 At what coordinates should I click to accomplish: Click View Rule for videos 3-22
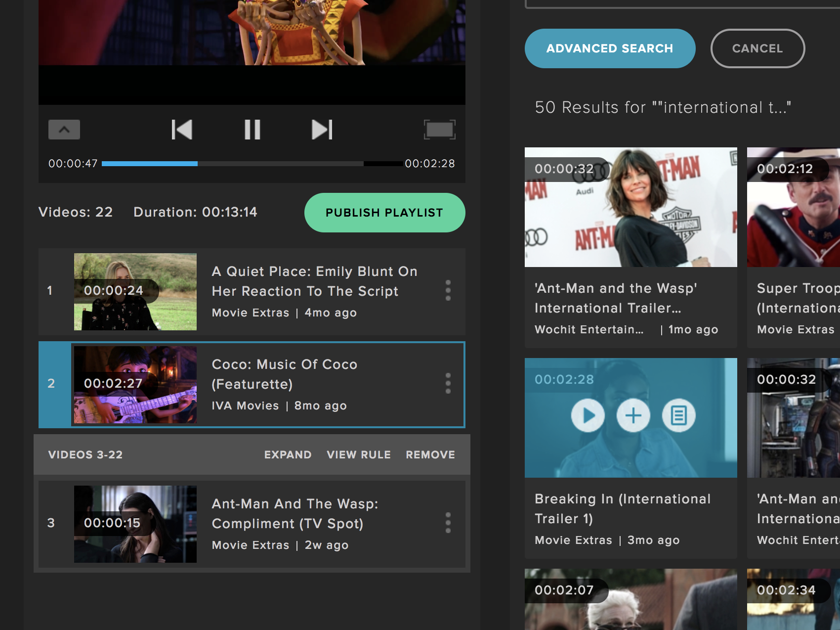pyautogui.click(x=359, y=454)
